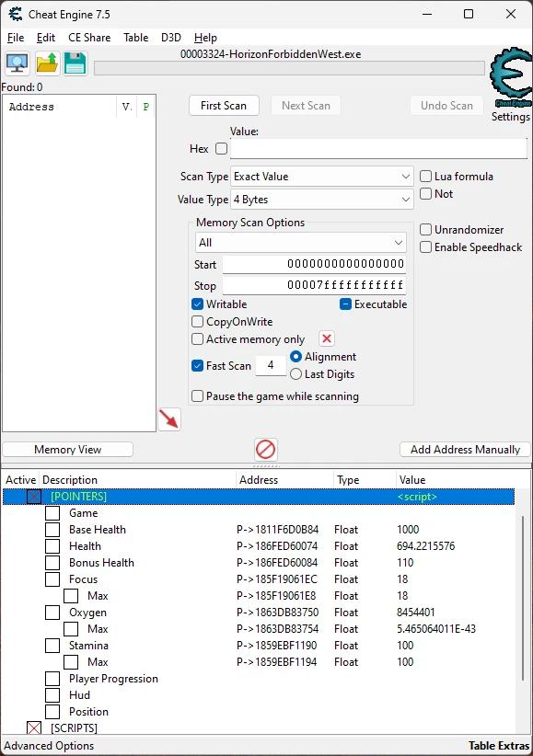Activate the Hud entry checkbox
Screen dimensions: 533x756
(x=52, y=694)
